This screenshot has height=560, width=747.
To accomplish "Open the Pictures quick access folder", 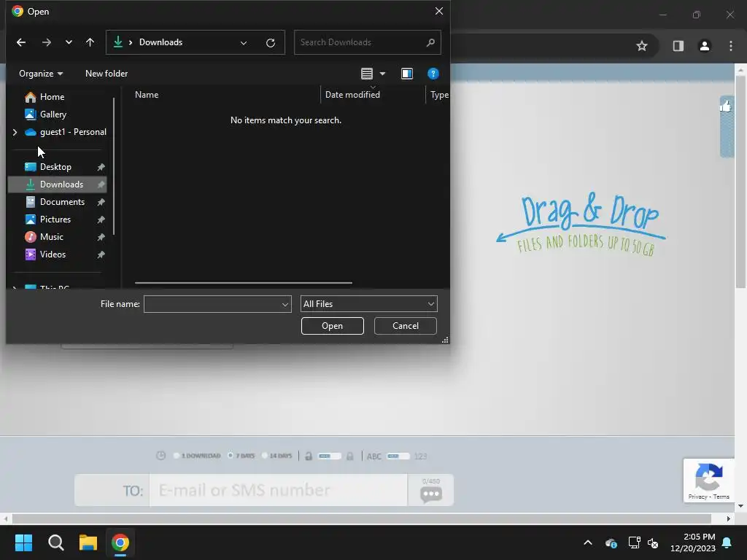I will (55, 219).
